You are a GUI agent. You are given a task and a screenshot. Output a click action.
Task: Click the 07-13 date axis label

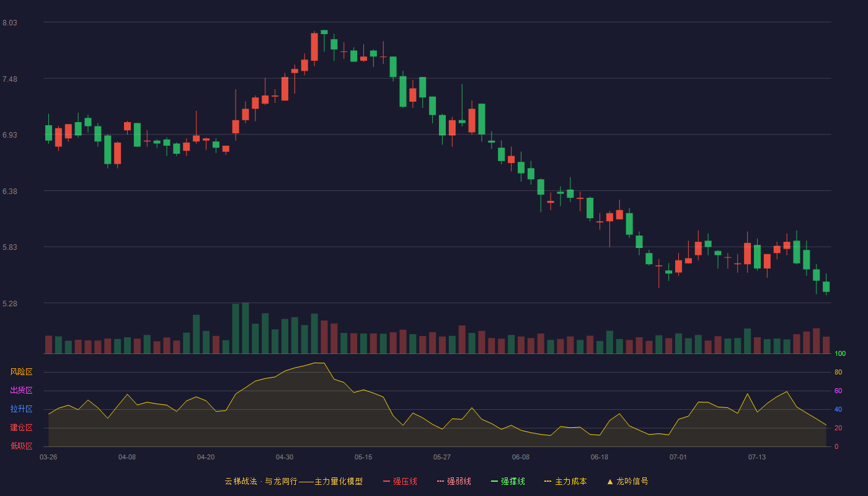tap(757, 457)
